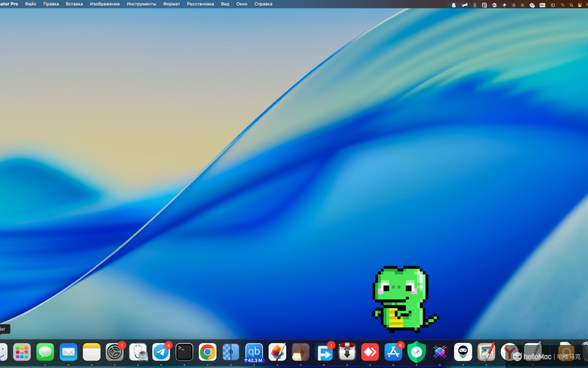
Task: Open the blue arrow app with badge 1
Action: 324,352
